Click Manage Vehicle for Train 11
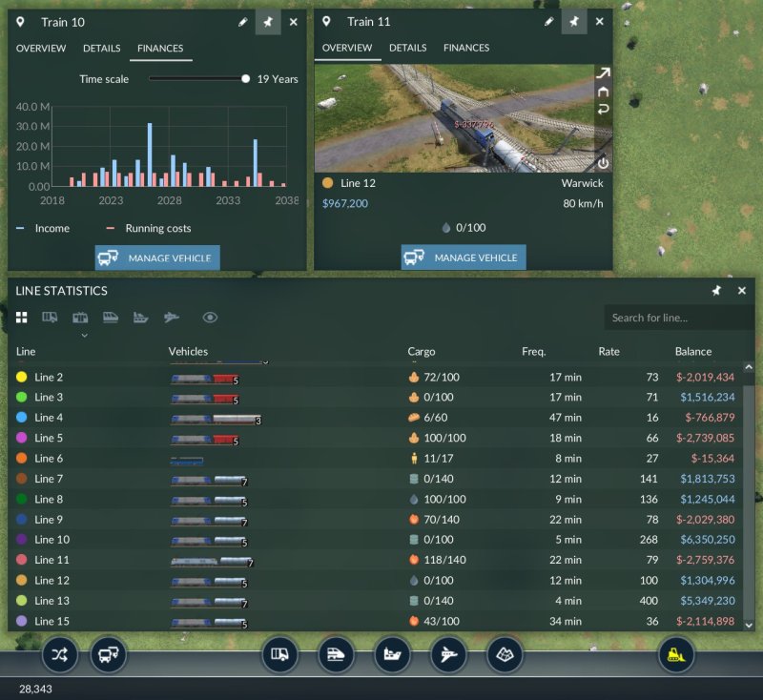The width and height of the screenshot is (763, 700). tap(464, 257)
